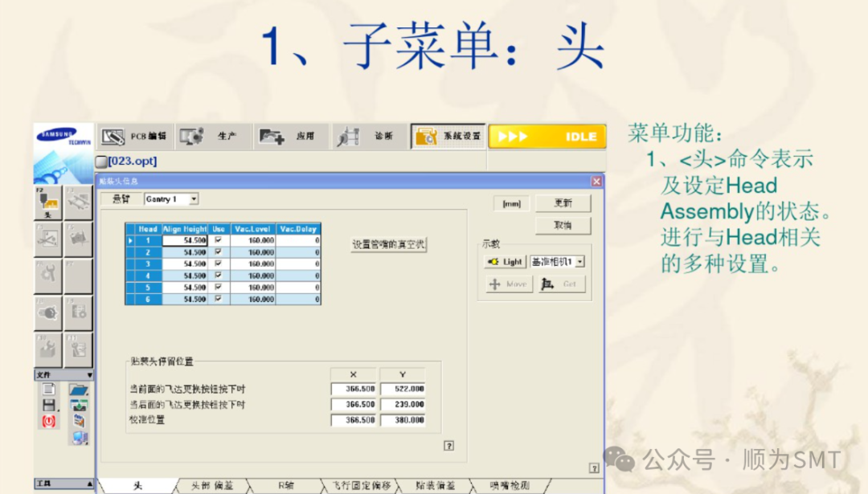
Task: Click the green arrow import folder icon
Action: tap(79, 405)
